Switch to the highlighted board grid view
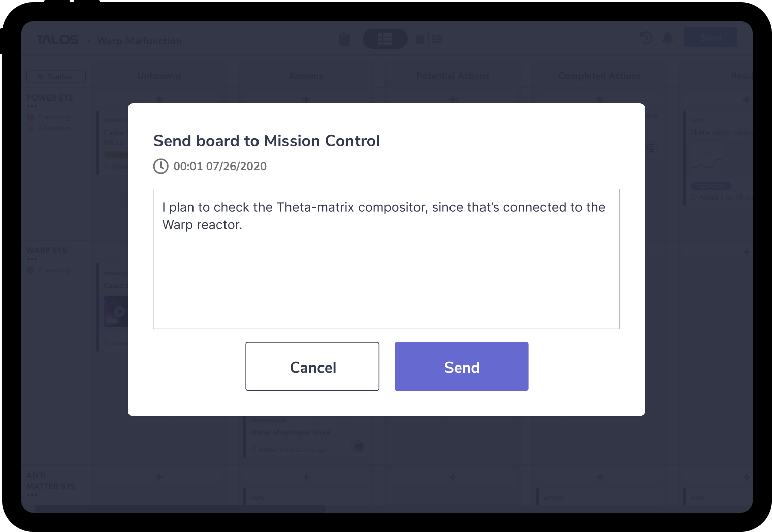This screenshot has height=532, width=772. click(x=385, y=39)
